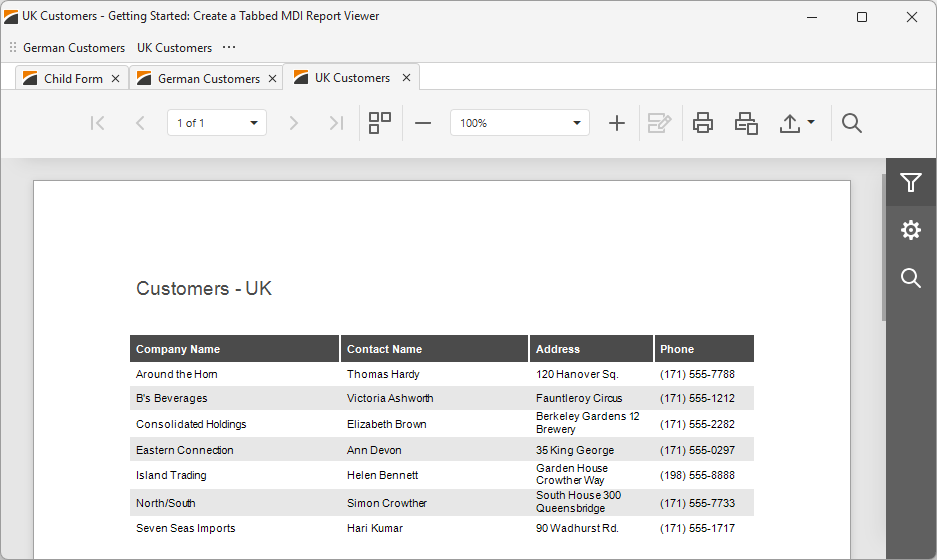The height and width of the screenshot is (560, 937).
Task: Go to the previous page
Action: [140, 123]
